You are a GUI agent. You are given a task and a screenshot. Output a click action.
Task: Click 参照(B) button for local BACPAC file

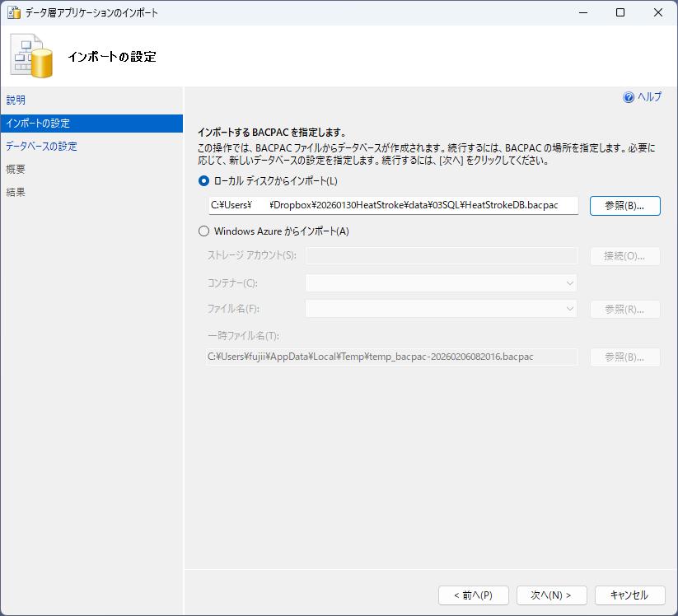pos(624,205)
